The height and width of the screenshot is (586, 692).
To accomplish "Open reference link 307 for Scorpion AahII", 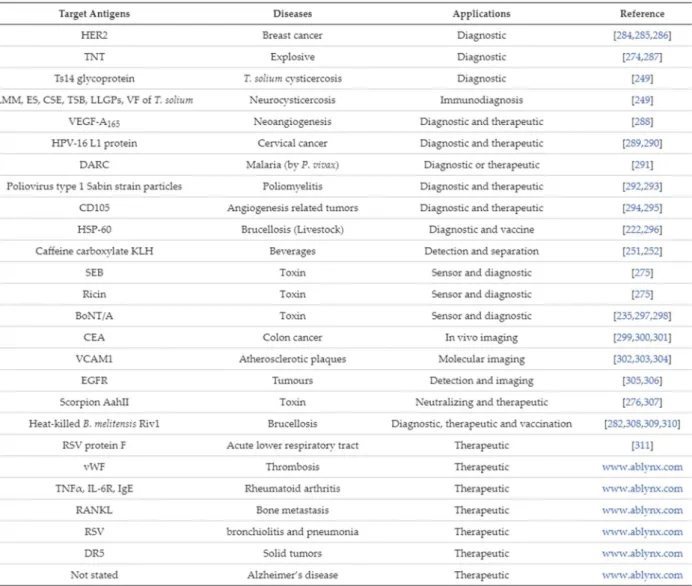I will click(652, 402).
